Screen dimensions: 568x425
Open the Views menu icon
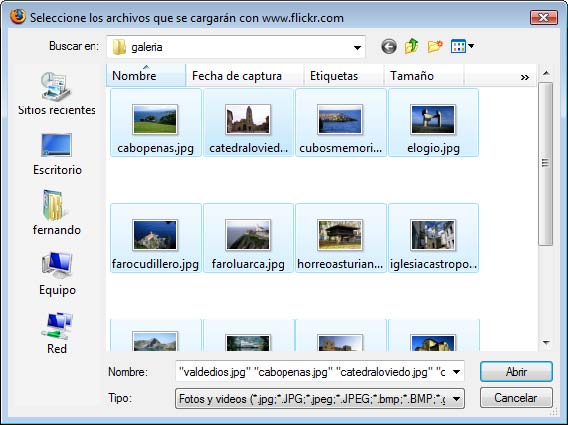(x=462, y=46)
